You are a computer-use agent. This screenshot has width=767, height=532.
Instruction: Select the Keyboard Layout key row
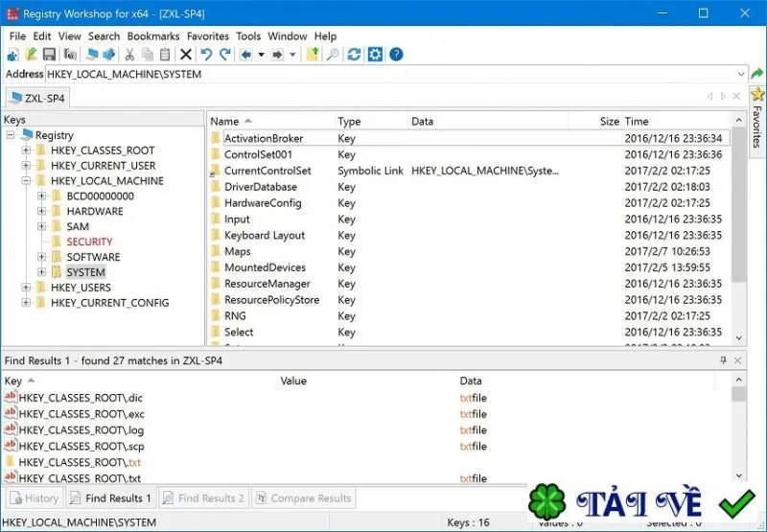(x=470, y=235)
